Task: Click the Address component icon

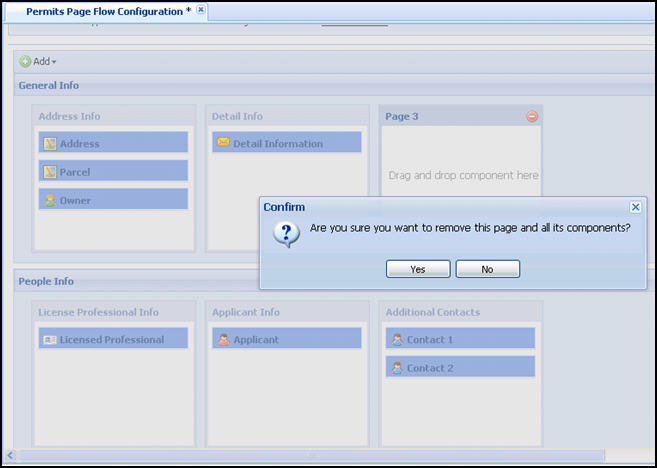Action: click(49, 144)
